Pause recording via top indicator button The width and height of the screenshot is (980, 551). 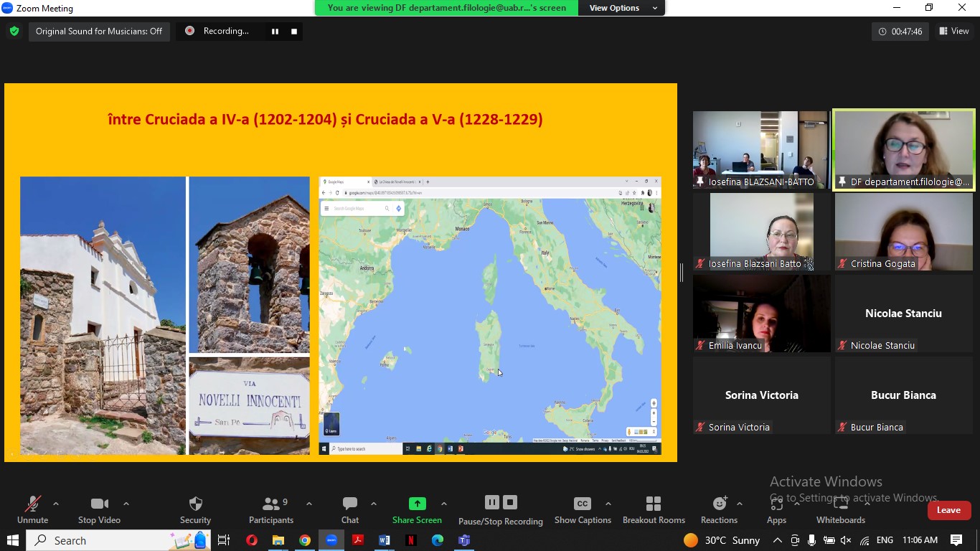[275, 31]
